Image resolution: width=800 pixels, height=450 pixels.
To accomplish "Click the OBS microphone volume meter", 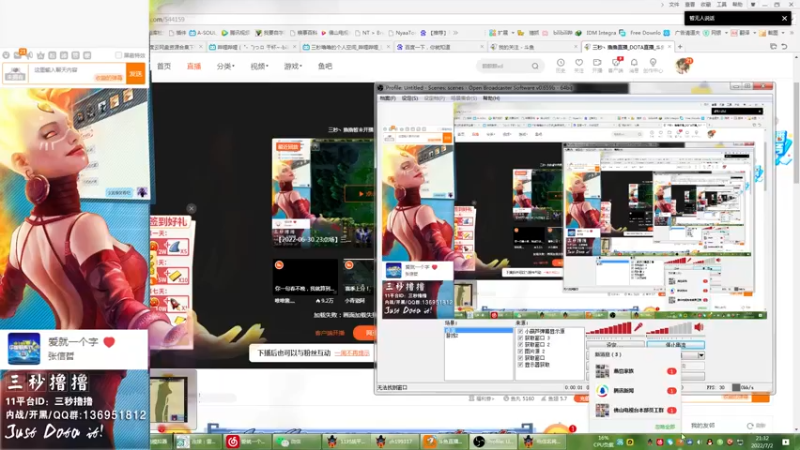I will (609, 328).
